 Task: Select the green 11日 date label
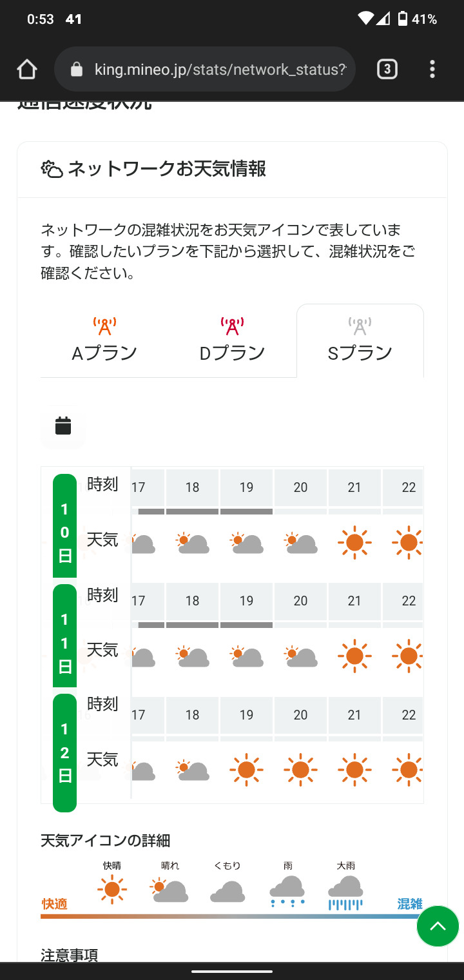pyautogui.click(x=64, y=636)
